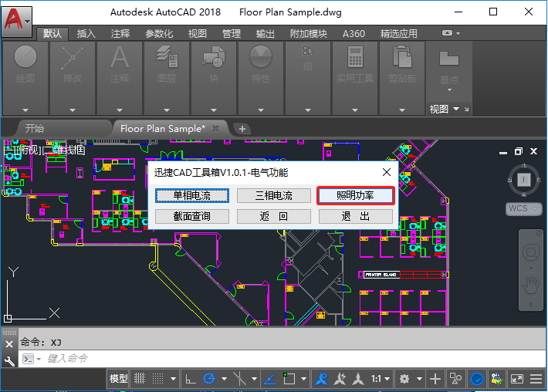Viewport: 548px width, 392px height.
Task: Open the 修改 (Modify) ribbon panel
Action: point(73,78)
